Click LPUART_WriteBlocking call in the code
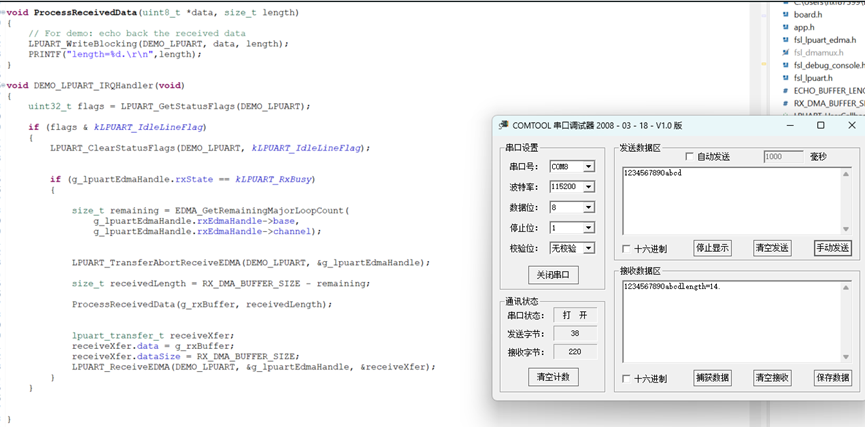The width and height of the screenshot is (865, 427). 83,44
